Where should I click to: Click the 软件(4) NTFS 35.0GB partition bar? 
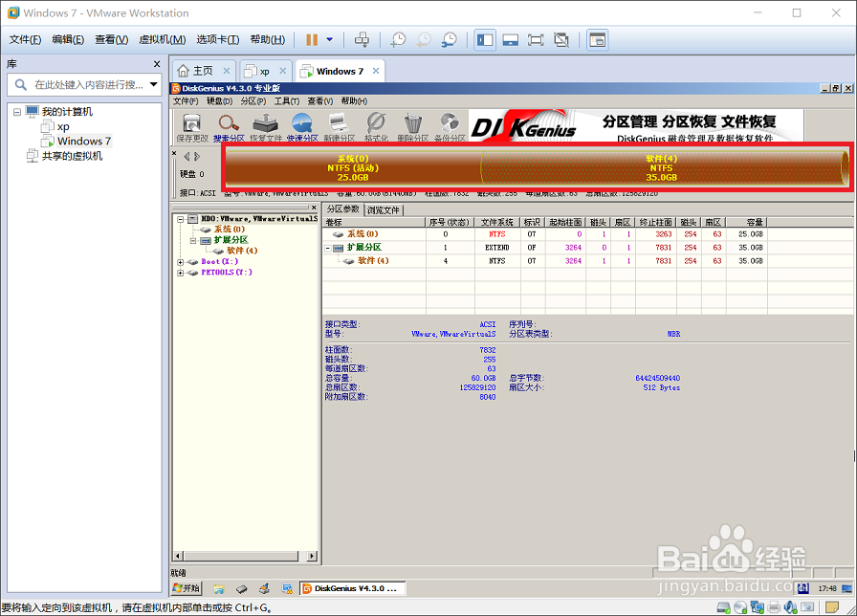(x=662, y=167)
